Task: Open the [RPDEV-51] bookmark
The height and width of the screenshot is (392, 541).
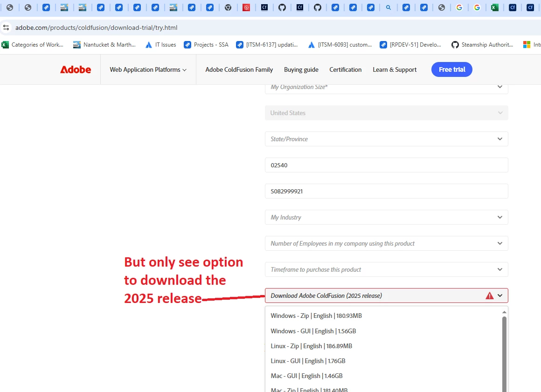Action: pos(410,44)
